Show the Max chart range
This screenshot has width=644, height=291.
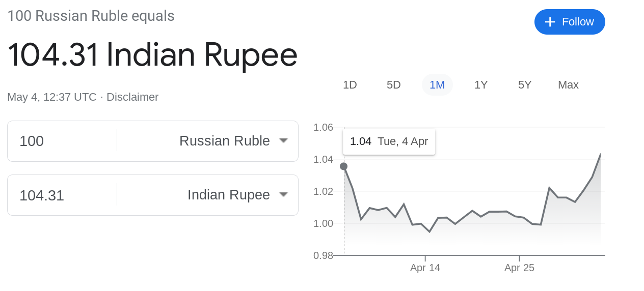click(568, 85)
